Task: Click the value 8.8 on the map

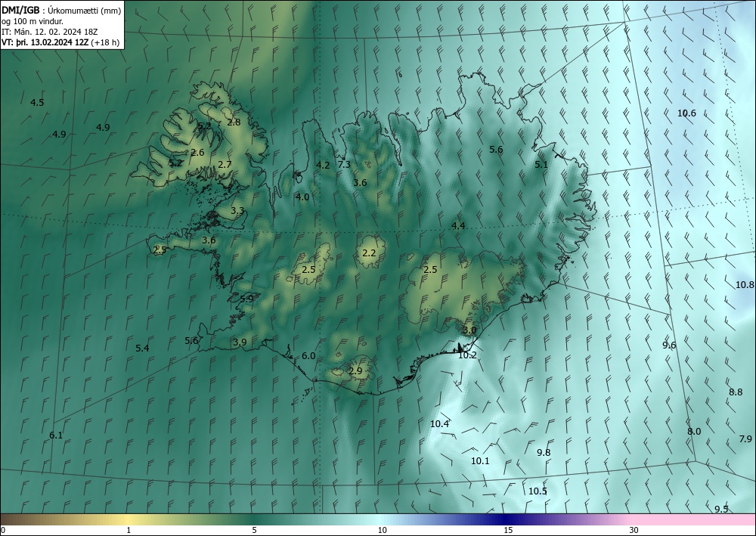Action: click(x=736, y=392)
